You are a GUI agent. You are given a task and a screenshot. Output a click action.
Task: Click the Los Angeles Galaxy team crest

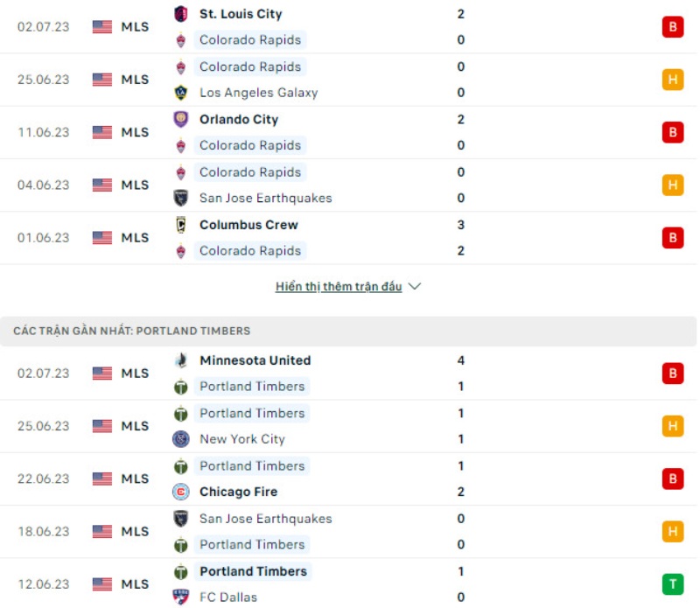tap(181, 93)
